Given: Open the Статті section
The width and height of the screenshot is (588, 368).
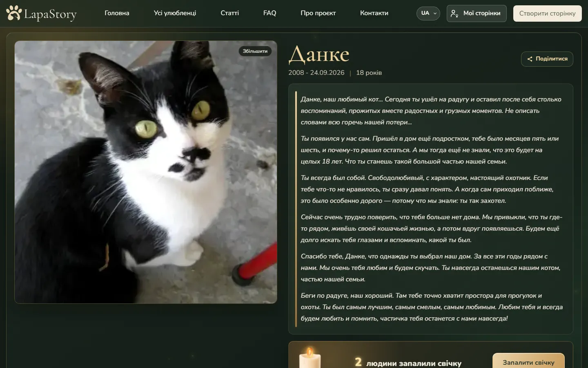Looking at the screenshot, I should pos(229,13).
